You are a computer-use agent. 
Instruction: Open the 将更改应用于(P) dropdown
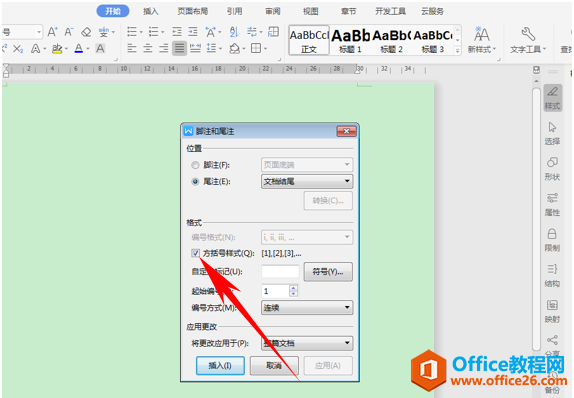[307, 343]
